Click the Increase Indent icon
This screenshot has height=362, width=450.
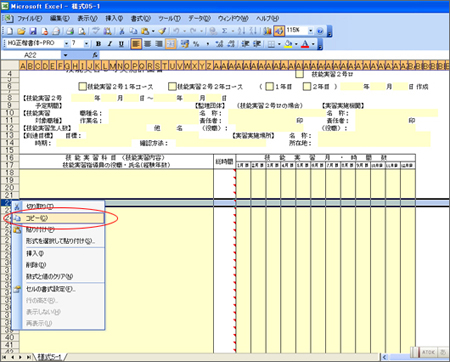click(x=257, y=44)
